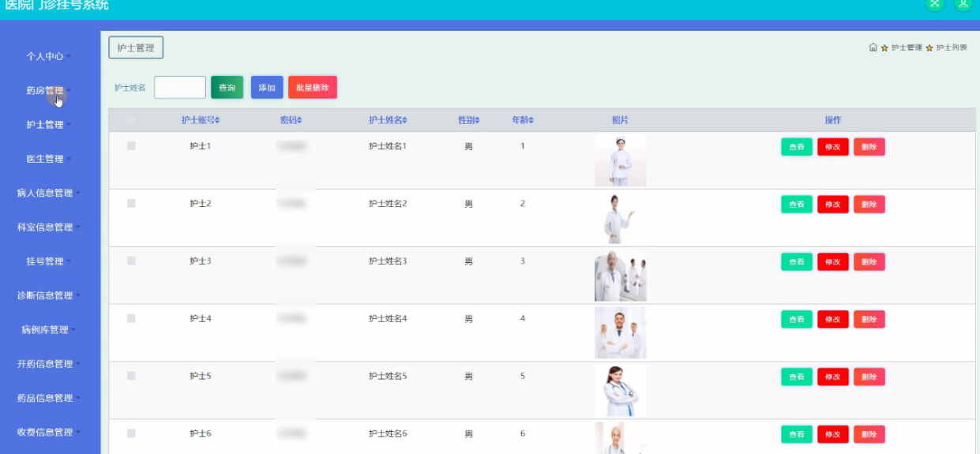Expand the 药房管理 sidebar menu
The height and width of the screenshot is (454, 980).
[50, 91]
